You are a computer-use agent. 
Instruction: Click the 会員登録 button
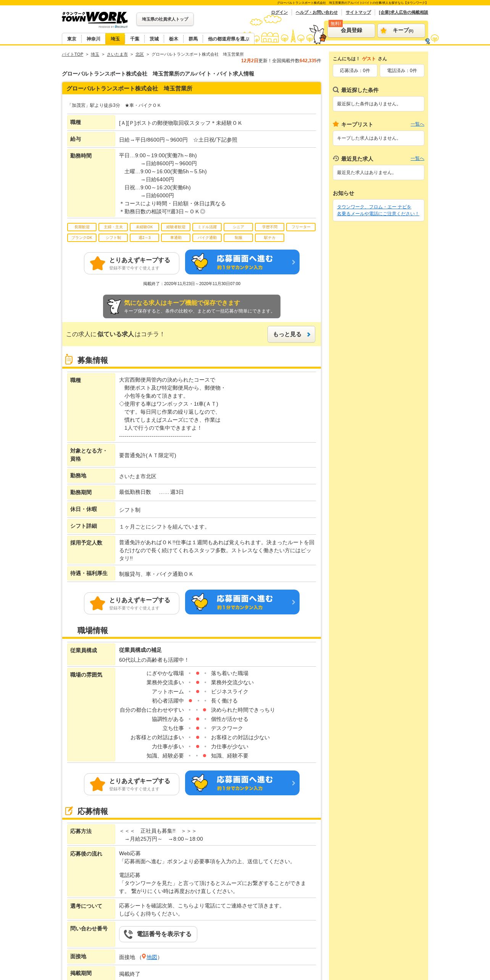(x=351, y=31)
